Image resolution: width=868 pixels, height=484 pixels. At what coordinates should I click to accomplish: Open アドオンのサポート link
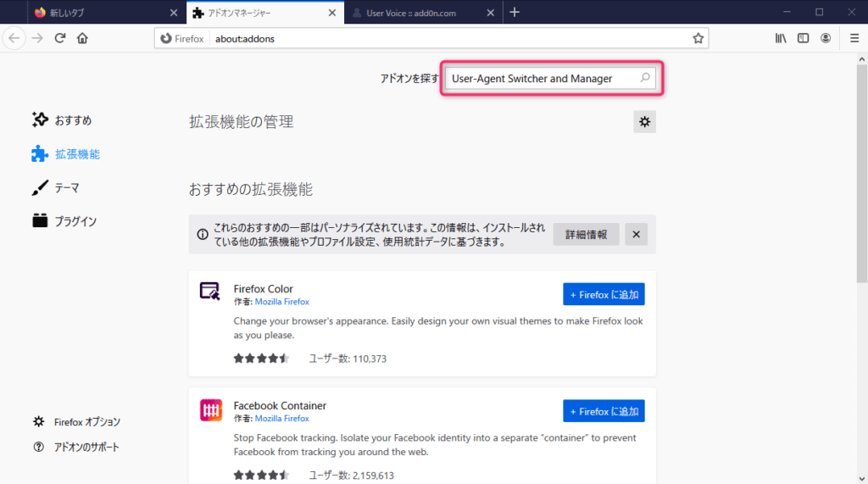(x=75, y=447)
